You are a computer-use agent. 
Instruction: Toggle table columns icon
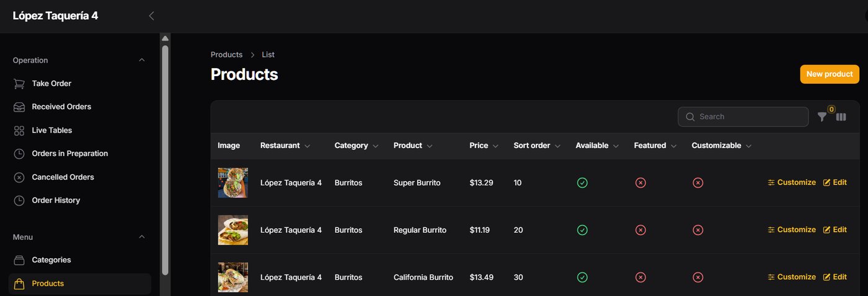pos(841,116)
